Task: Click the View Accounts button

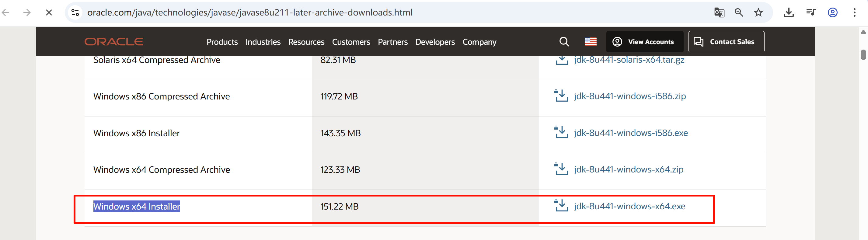Action: [x=645, y=42]
